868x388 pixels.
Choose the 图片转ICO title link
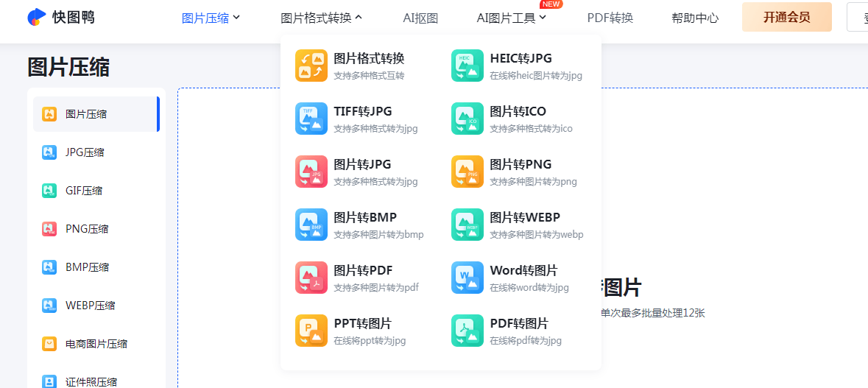click(518, 111)
